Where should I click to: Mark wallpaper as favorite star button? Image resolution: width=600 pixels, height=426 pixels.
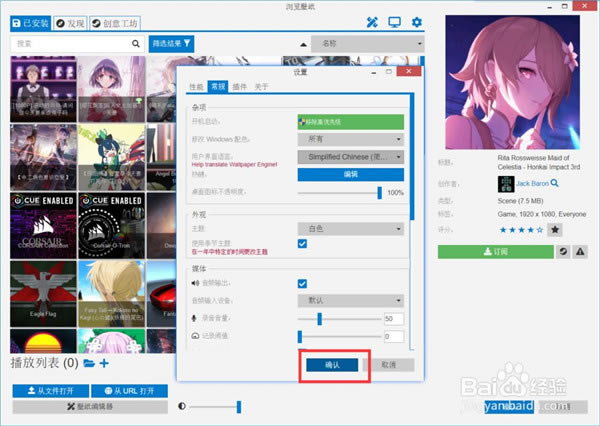point(555,230)
